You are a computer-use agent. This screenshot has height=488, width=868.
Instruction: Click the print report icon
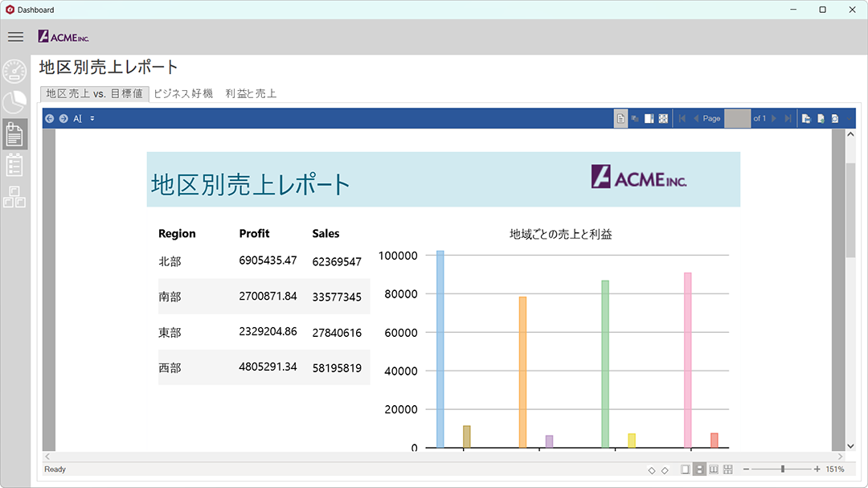coord(806,118)
